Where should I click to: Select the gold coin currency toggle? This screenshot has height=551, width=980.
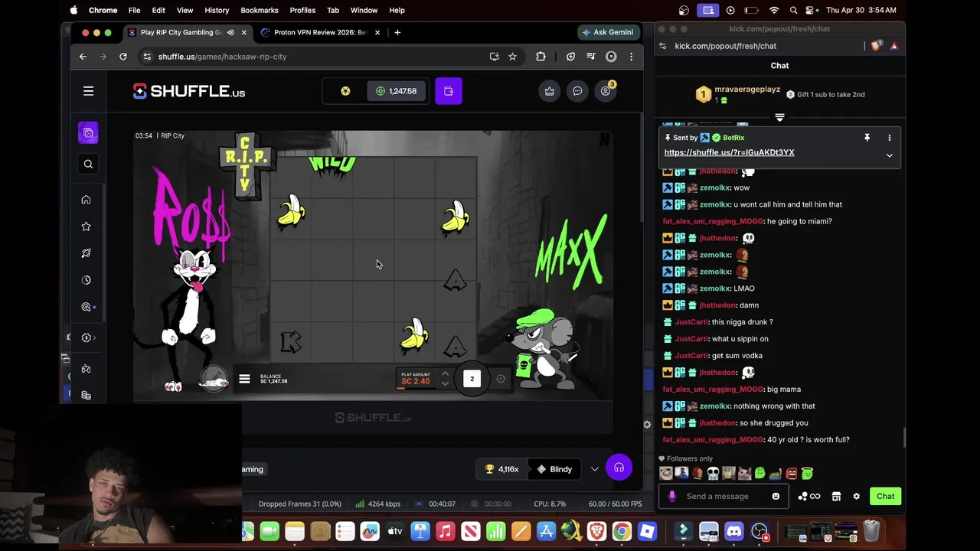click(x=345, y=91)
